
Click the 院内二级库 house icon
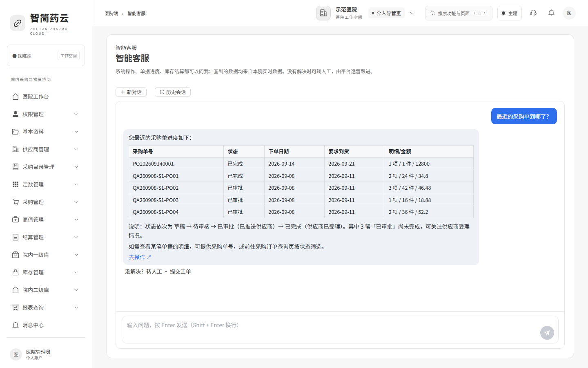click(16, 290)
